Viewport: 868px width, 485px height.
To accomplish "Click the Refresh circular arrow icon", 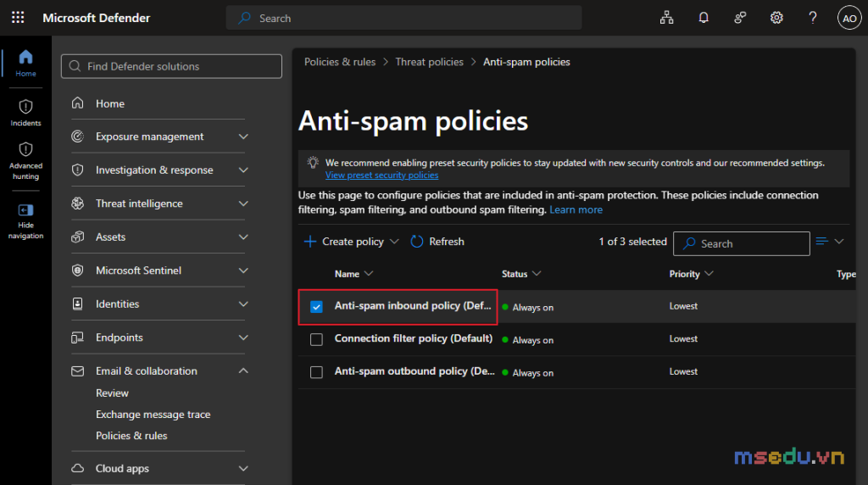I will click(417, 242).
